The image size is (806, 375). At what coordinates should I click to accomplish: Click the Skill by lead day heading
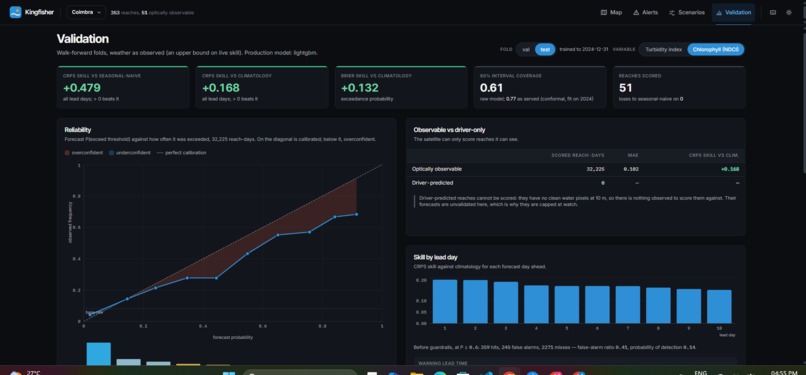tap(435, 257)
